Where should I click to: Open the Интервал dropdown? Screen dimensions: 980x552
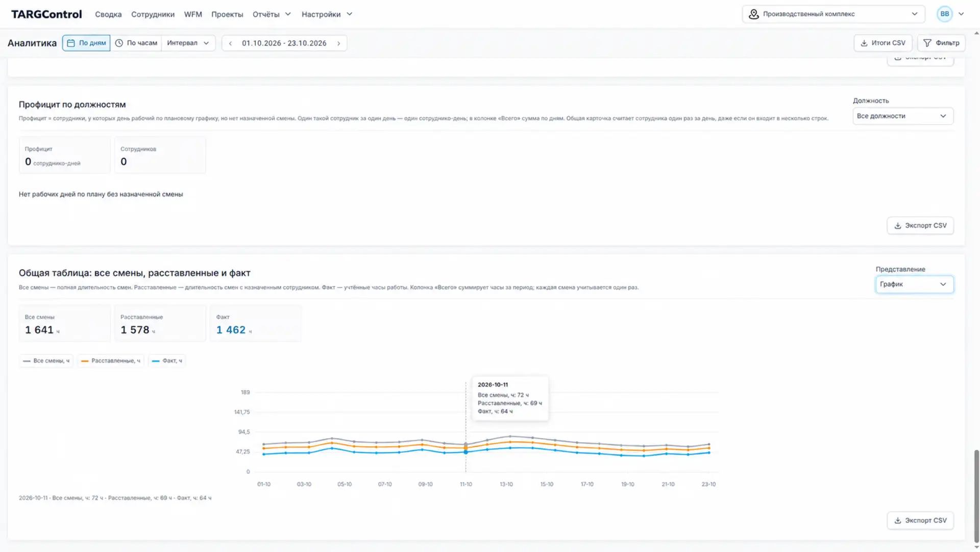click(x=188, y=43)
